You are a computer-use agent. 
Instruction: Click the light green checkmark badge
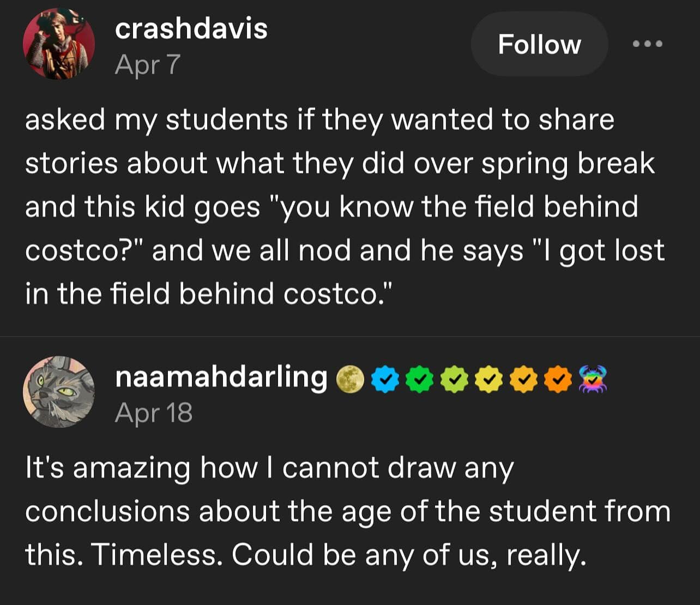coord(455,379)
